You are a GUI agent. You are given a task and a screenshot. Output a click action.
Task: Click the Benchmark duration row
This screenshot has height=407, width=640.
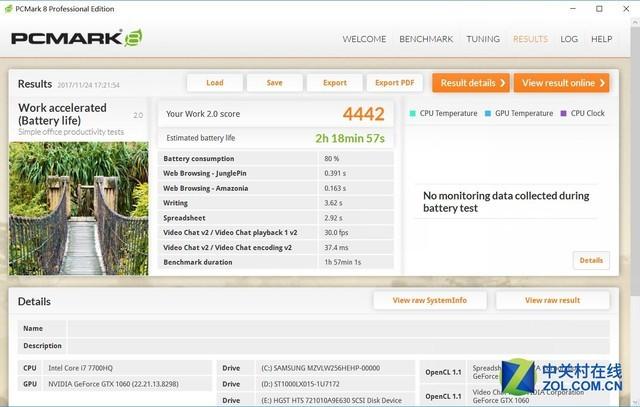(x=276, y=262)
